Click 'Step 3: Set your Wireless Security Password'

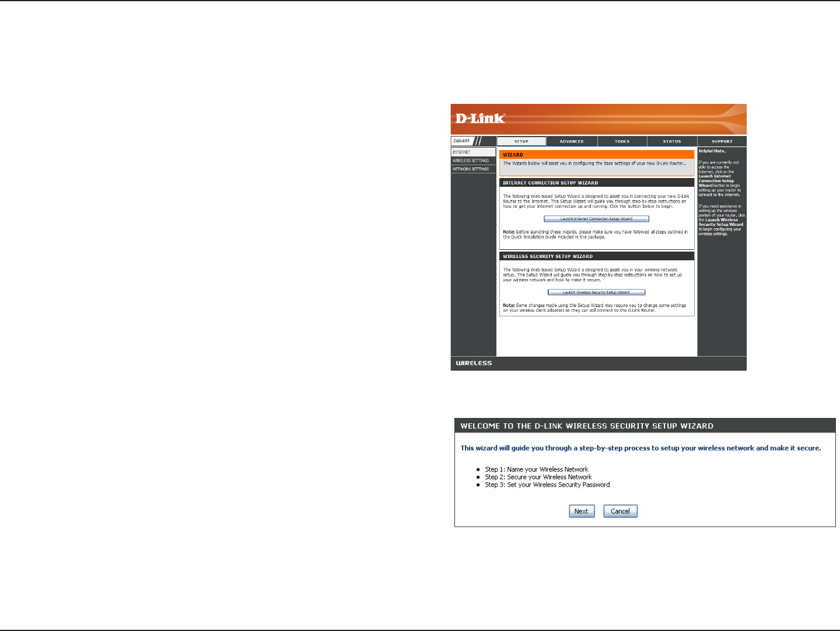(x=547, y=484)
